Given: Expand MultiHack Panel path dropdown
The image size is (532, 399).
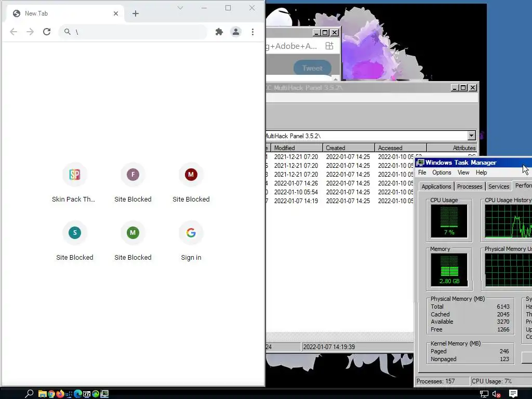Looking at the screenshot, I should [x=471, y=136].
